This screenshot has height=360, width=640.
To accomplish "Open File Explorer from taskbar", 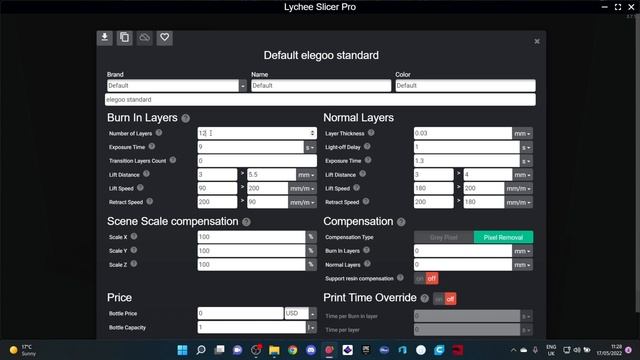I will coord(274,350).
